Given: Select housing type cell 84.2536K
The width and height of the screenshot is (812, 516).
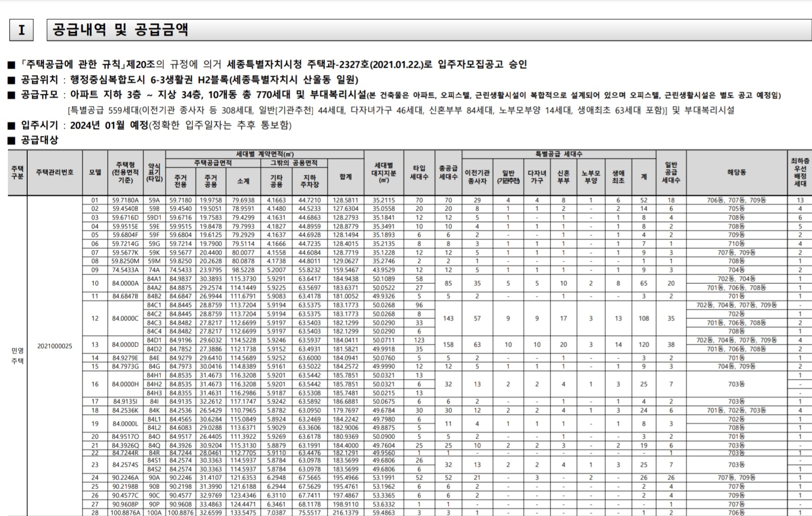Looking at the screenshot, I should pyautogui.click(x=126, y=410).
